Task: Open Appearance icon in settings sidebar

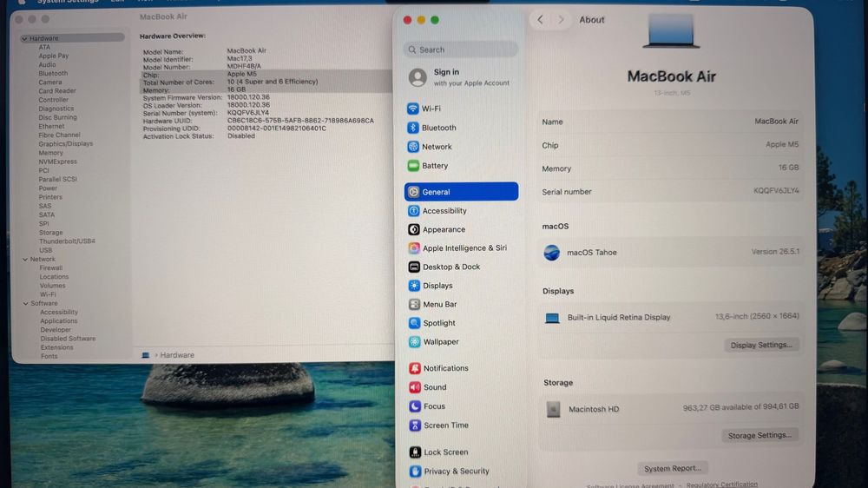Action: (x=413, y=229)
